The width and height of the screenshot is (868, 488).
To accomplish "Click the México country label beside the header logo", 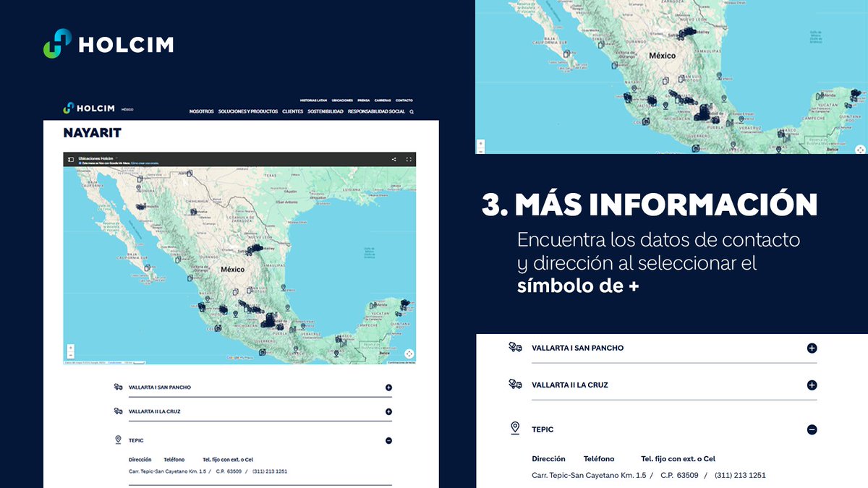I will click(x=127, y=109).
